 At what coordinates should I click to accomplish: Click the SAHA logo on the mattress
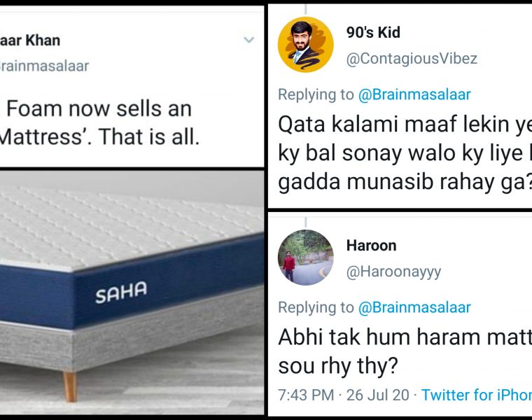click(121, 293)
